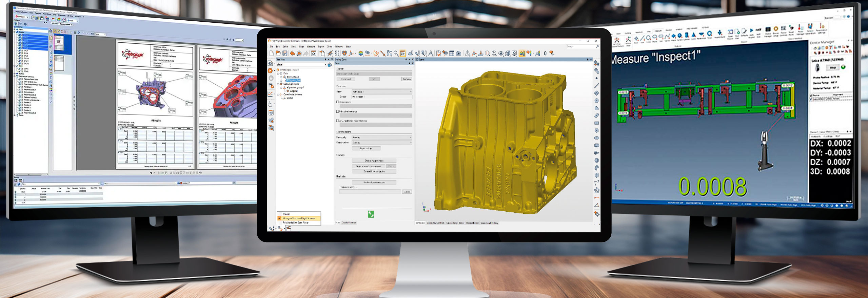Click the Export settings button
The image size is (868, 298).
(366, 148)
